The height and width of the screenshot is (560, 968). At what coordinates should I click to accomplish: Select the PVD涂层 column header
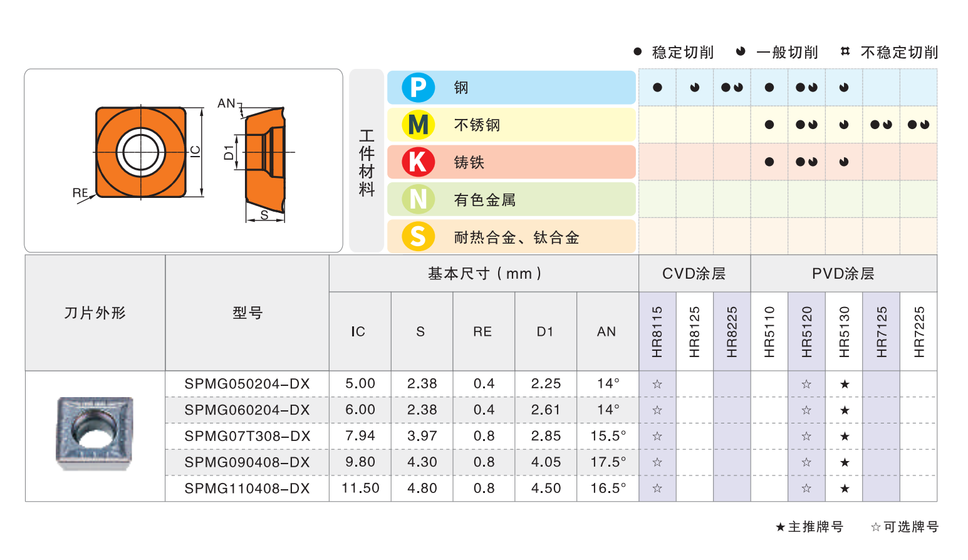coord(843,274)
